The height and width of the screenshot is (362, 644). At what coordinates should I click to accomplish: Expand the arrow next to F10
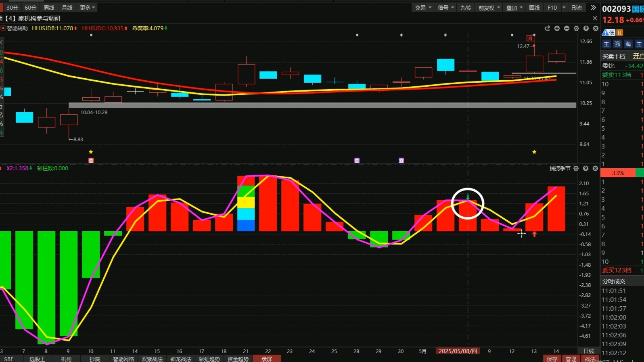click(564, 8)
